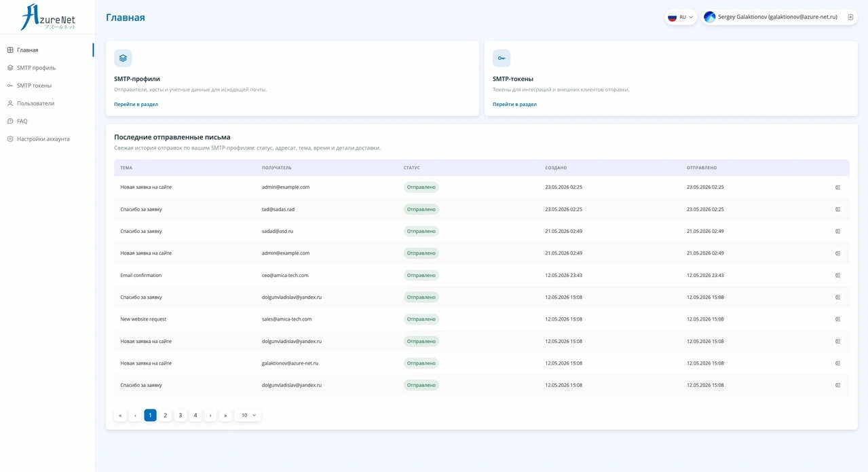
Task: Click created date 12.05.2026 23:43
Action: pyautogui.click(x=563, y=276)
